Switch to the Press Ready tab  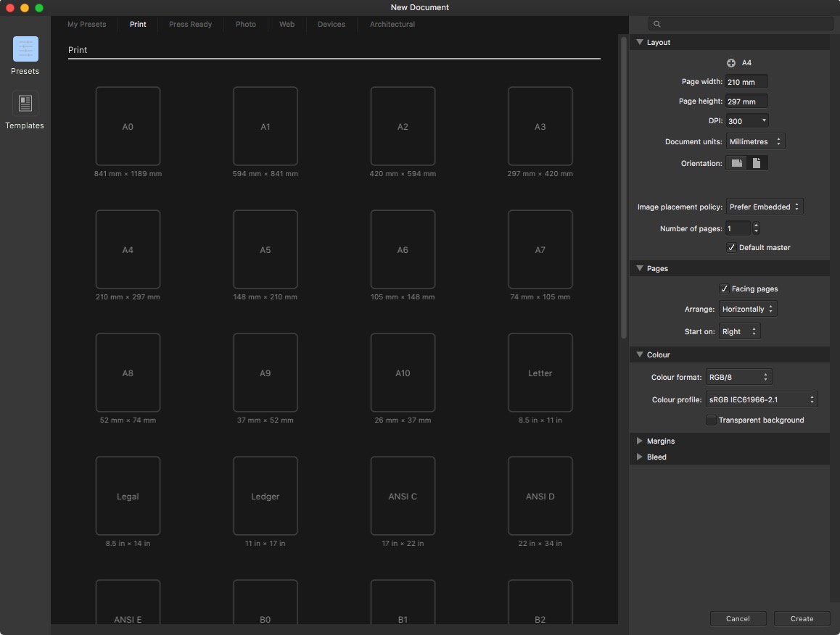point(190,25)
